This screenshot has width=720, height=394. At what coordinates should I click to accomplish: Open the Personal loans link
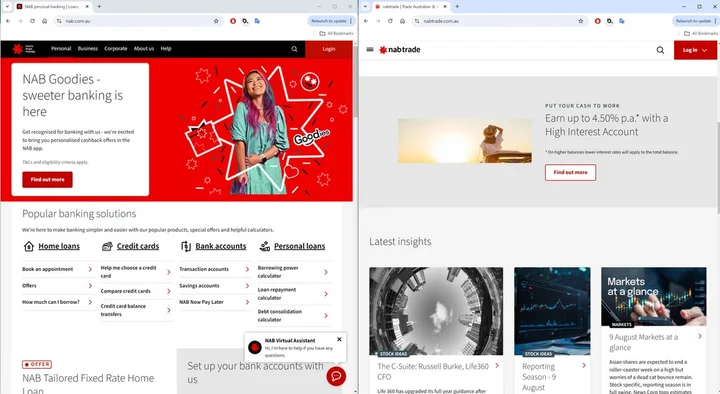pos(299,247)
